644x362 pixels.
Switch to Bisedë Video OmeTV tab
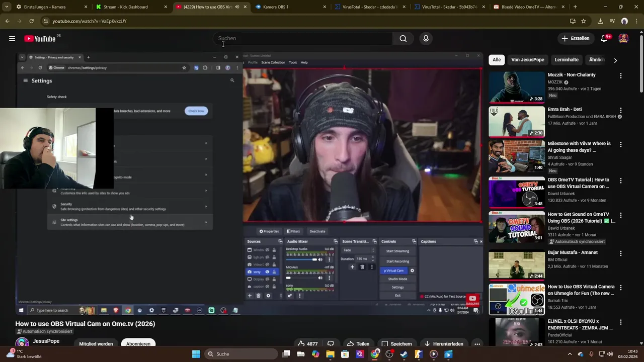(530, 7)
